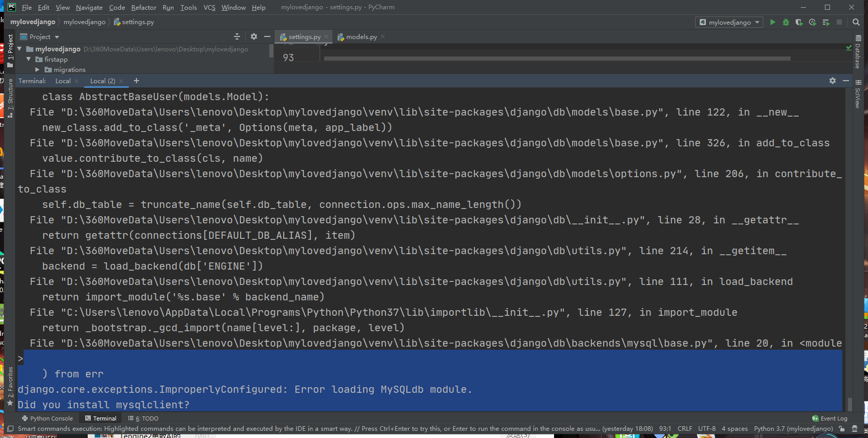Run with coverage shield icon
The width and height of the screenshot is (868, 438).
799,22
